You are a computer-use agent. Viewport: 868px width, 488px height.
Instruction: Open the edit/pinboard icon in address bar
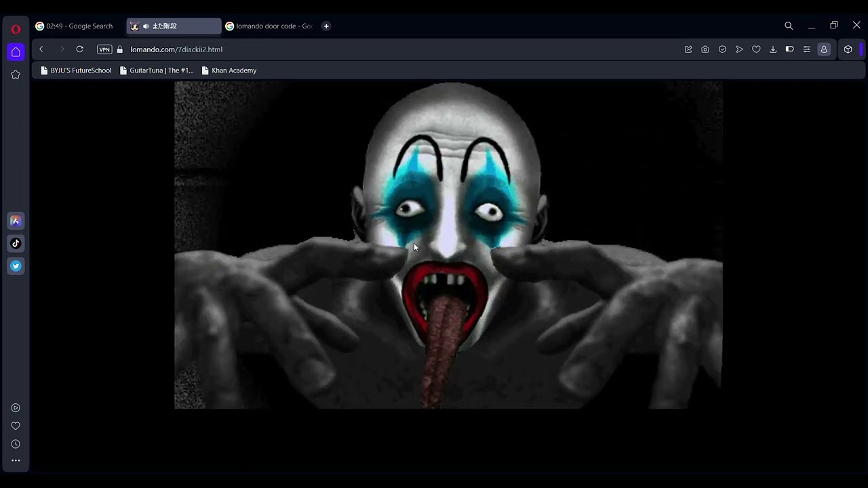(688, 49)
